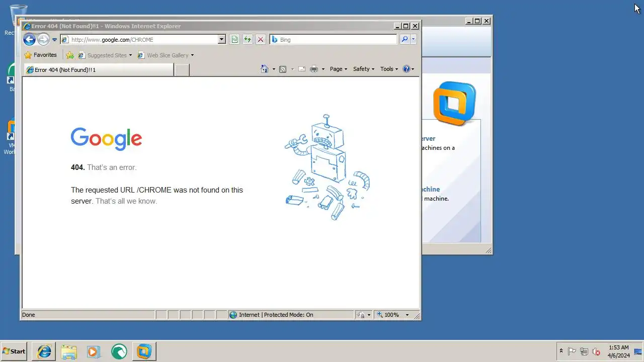Click Internet Protected Mode status zone
The height and width of the screenshot is (362, 644).
(x=291, y=315)
